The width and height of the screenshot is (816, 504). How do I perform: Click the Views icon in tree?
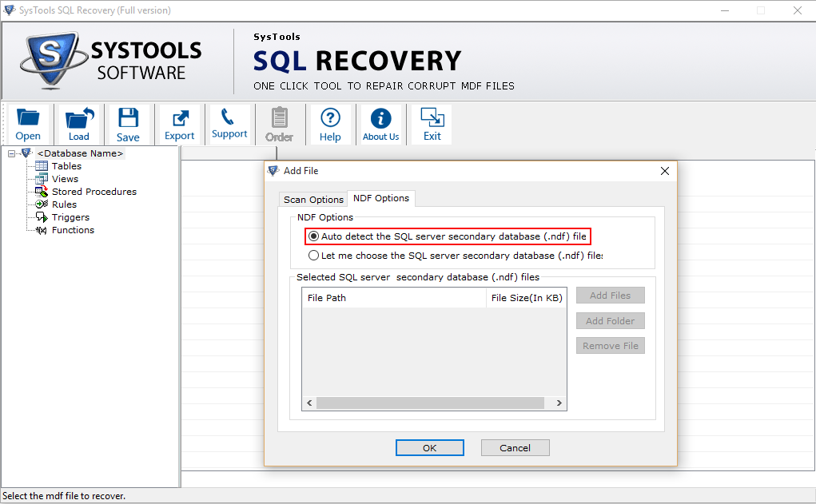42,179
